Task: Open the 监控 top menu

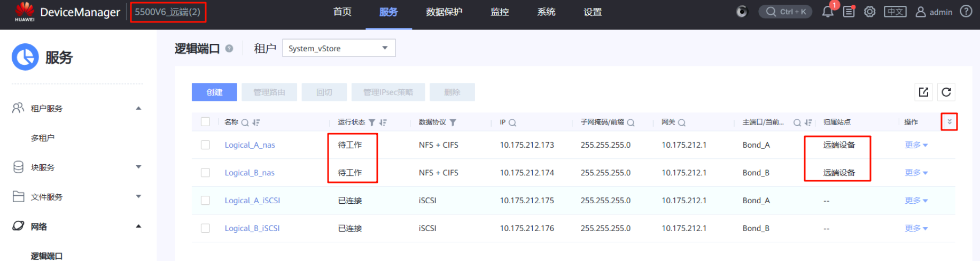Action: coord(500,12)
